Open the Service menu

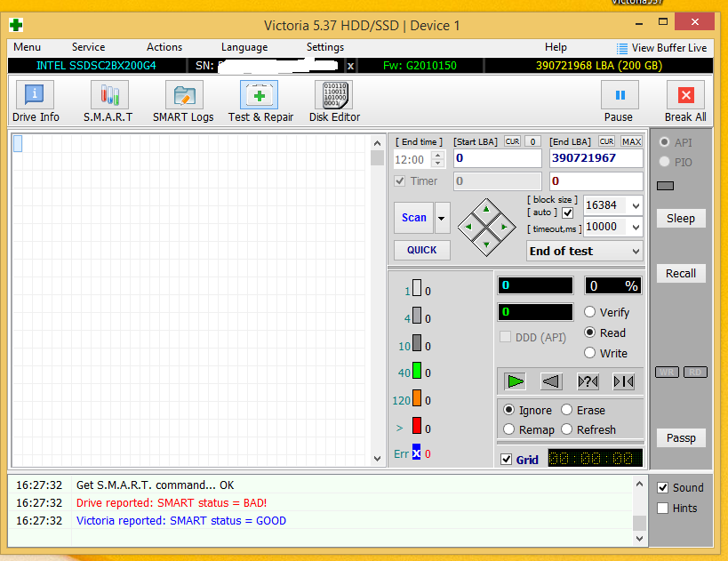click(88, 47)
